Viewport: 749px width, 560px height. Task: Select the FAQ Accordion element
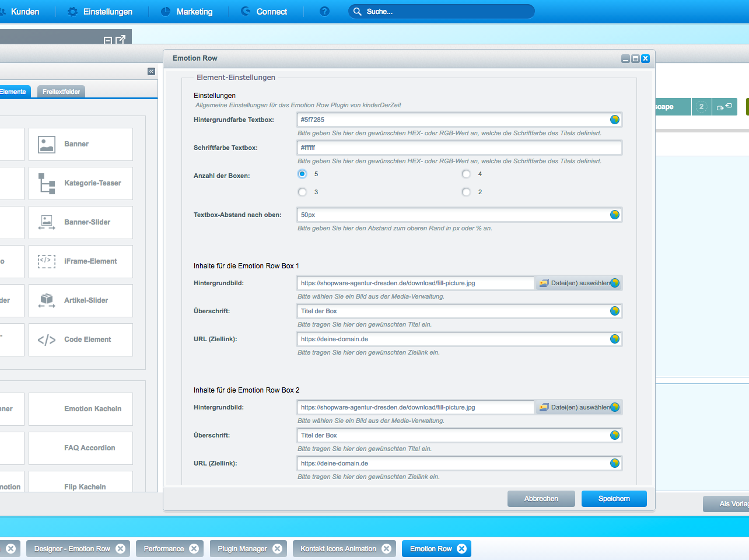coord(80,448)
